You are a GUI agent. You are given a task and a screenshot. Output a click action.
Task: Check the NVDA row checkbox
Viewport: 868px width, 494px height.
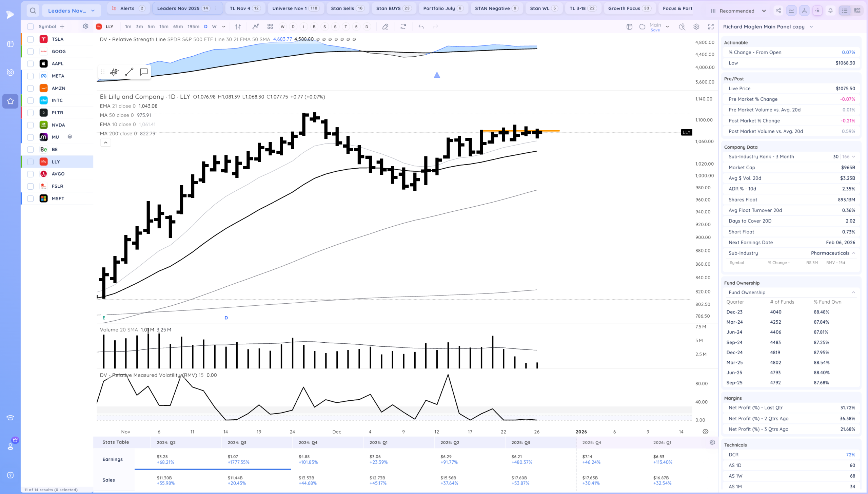pyautogui.click(x=31, y=125)
